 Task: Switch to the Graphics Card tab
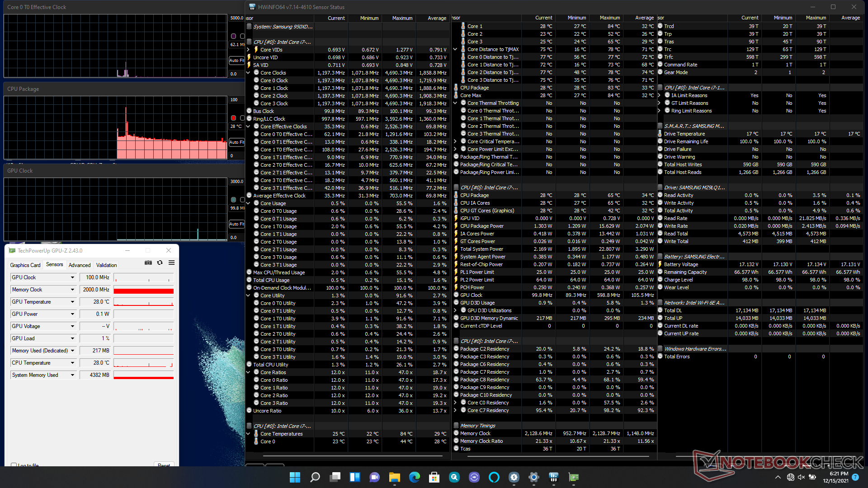(25, 265)
